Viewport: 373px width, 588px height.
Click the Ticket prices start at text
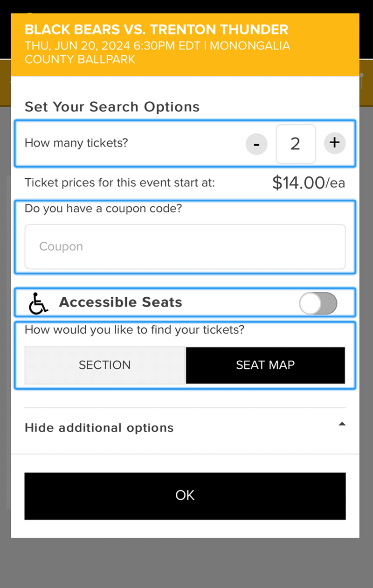point(120,182)
